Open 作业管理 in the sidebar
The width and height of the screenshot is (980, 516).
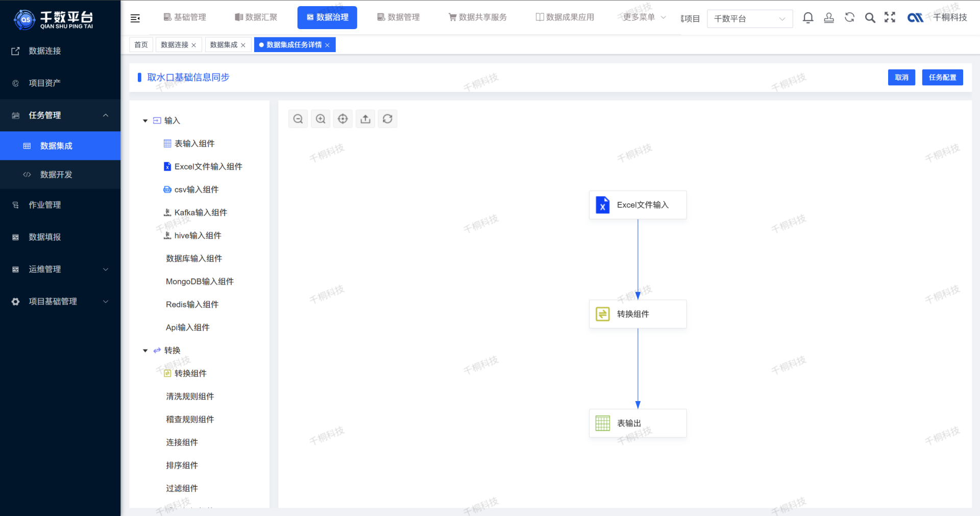pyautogui.click(x=60, y=205)
